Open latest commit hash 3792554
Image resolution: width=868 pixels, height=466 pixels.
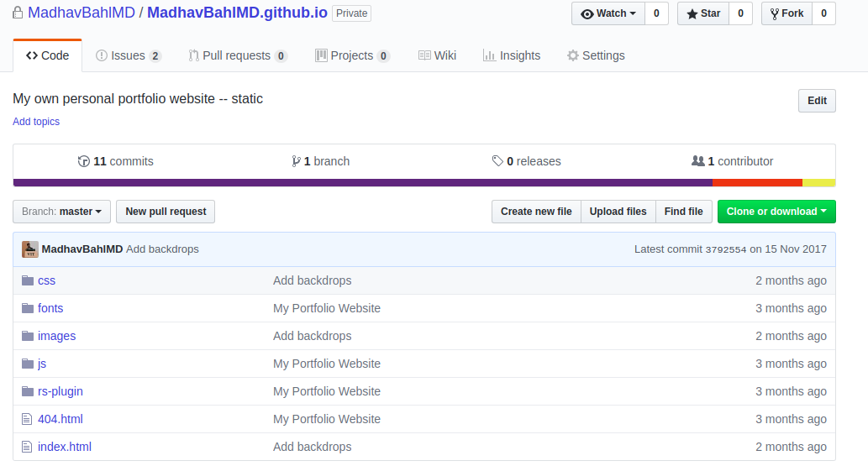tap(724, 249)
